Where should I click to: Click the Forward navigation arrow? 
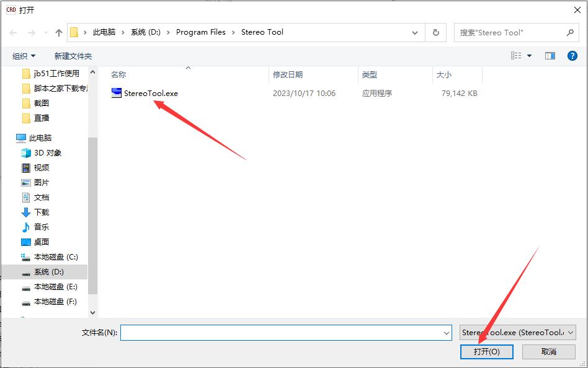tap(32, 33)
